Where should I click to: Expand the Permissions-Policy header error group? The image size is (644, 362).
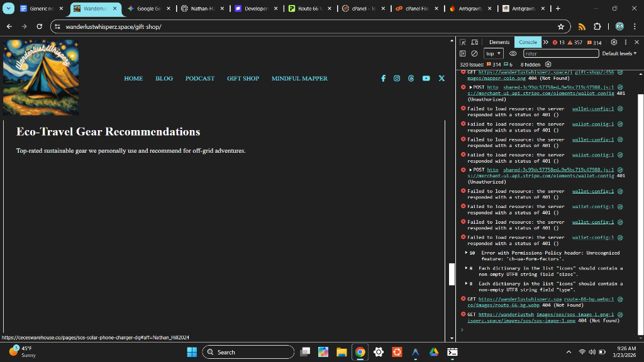click(466, 253)
